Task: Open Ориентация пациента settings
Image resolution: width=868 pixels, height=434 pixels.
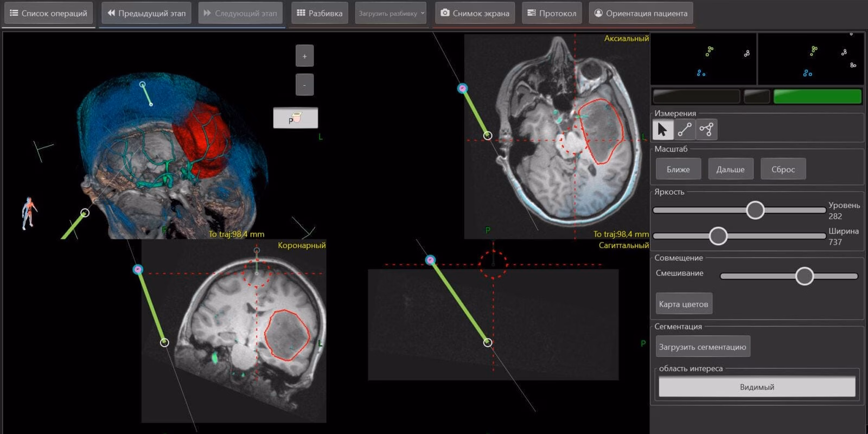Action: (x=641, y=13)
